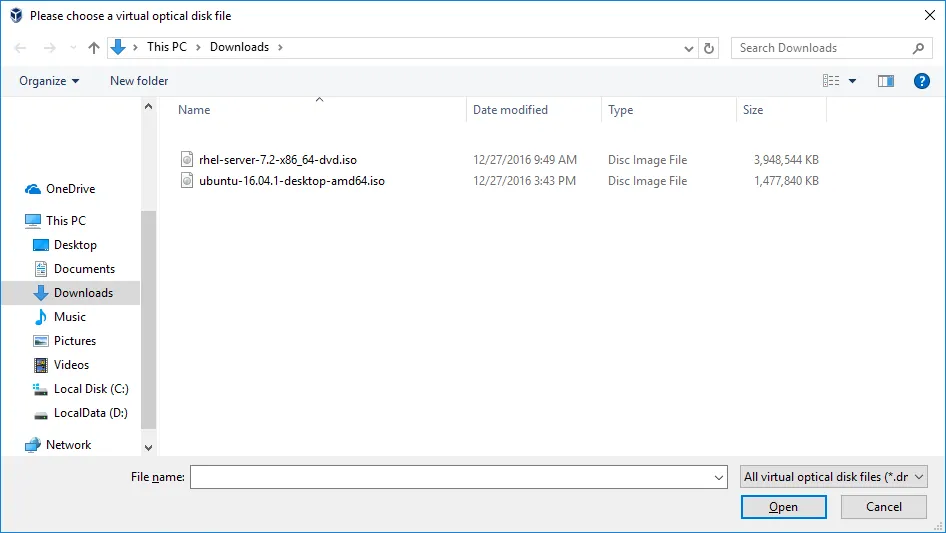Image resolution: width=946 pixels, height=533 pixels.
Task: Click navigation pane scrollbar down arrow
Action: point(148,447)
